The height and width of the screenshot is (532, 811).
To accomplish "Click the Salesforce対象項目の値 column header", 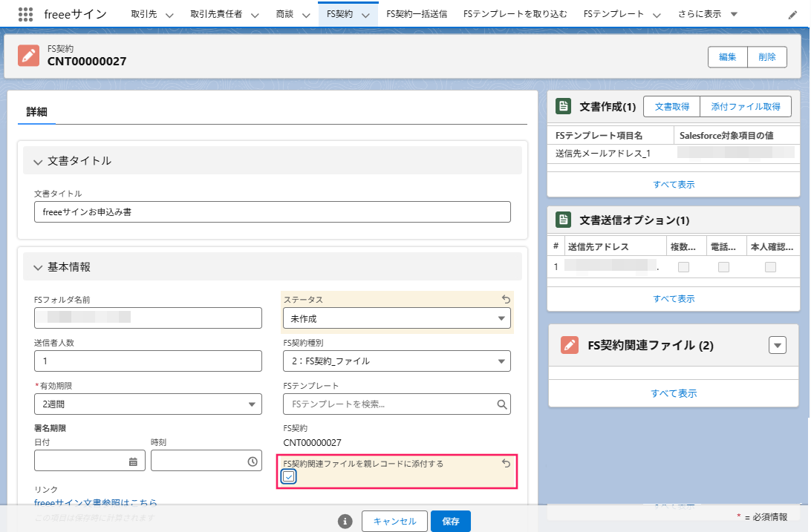I will click(726, 135).
